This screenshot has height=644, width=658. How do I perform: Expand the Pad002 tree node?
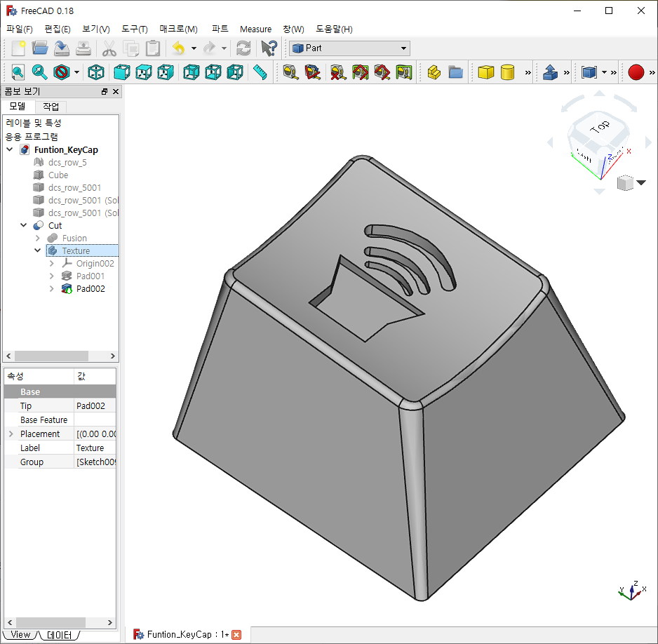point(52,288)
